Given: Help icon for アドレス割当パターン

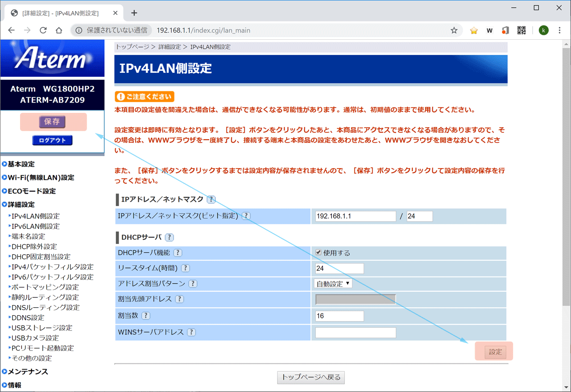Looking at the screenshot, I should 193,284.
